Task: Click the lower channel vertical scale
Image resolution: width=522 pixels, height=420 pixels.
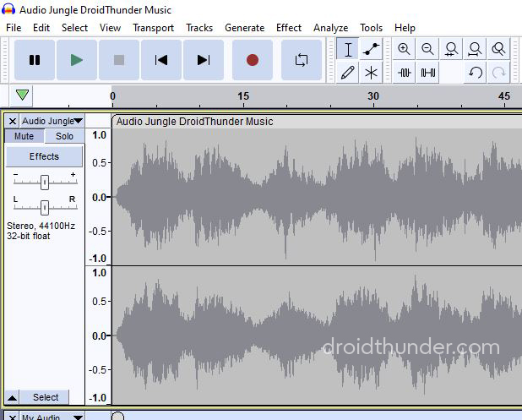Action: click(x=99, y=335)
